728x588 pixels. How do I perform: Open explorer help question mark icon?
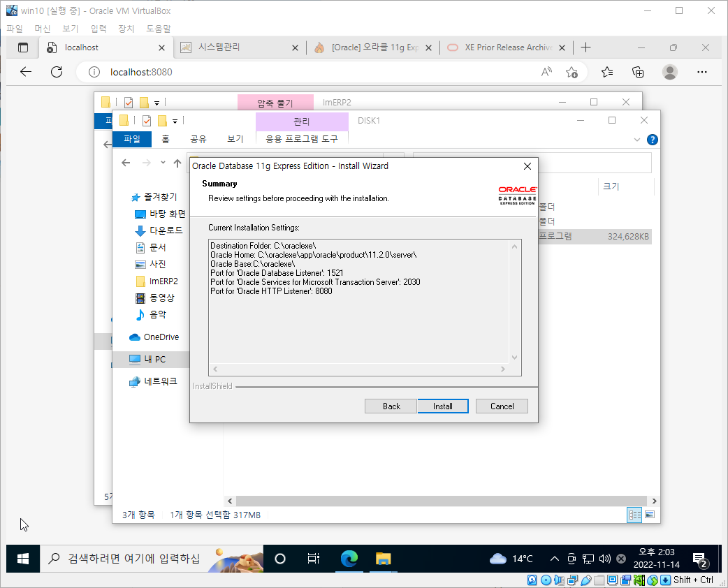[652, 140]
